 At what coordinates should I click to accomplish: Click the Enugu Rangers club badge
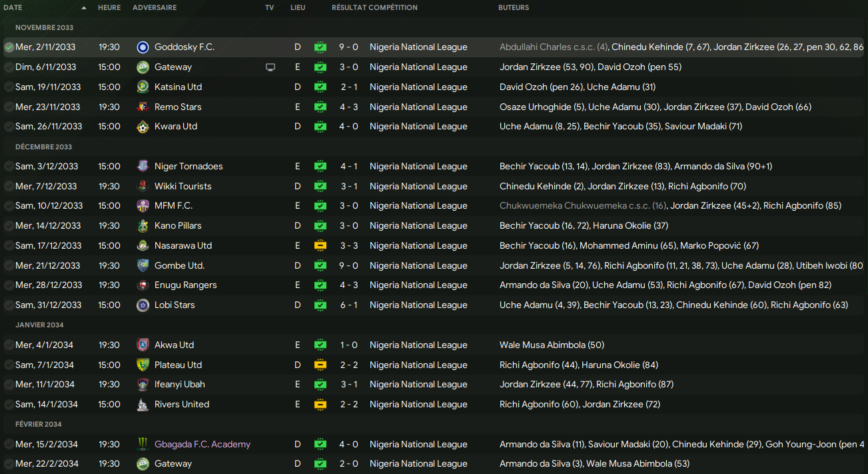tap(143, 285)
